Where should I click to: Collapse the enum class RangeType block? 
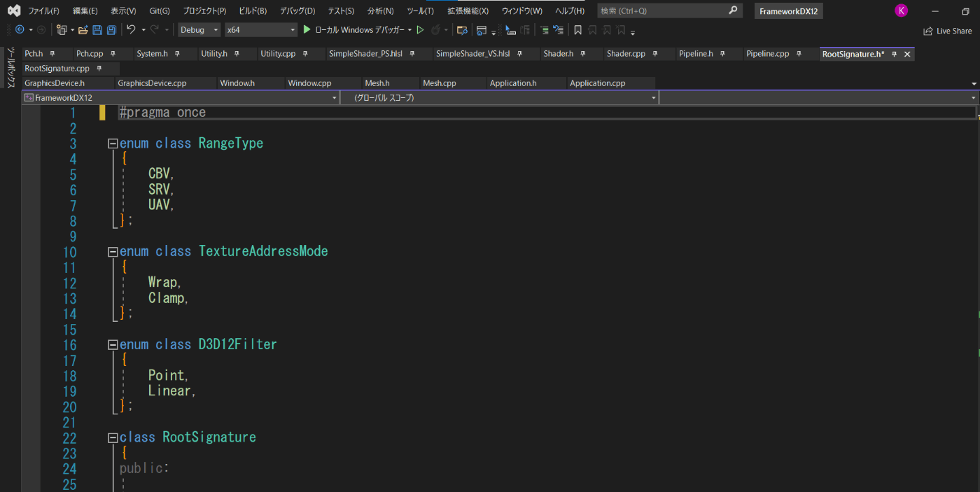click(113, 143)
